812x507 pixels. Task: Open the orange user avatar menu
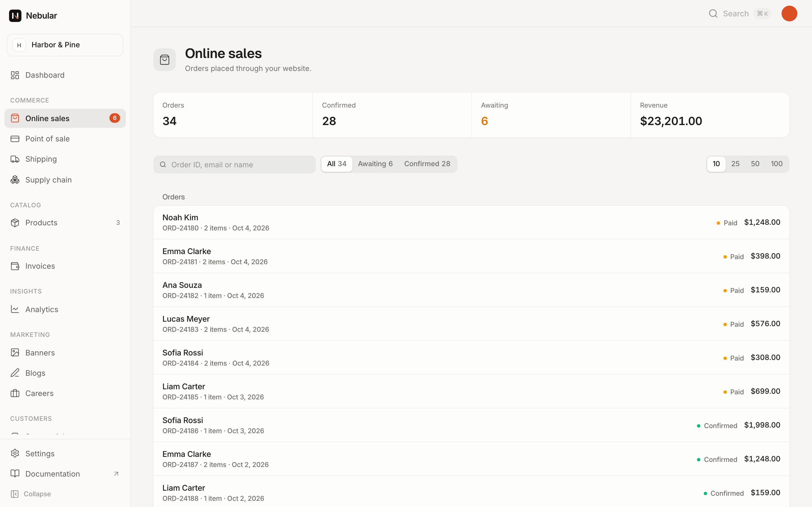tap(789, 14)
